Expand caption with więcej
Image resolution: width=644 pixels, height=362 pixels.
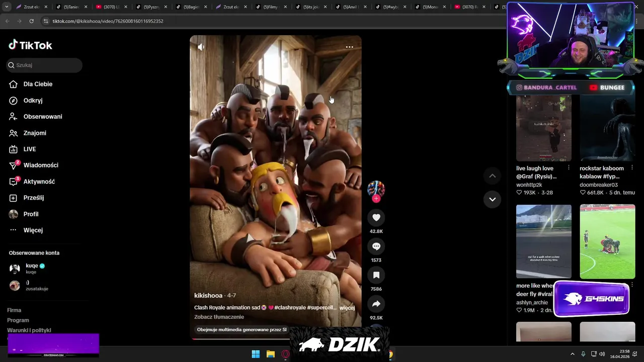(347, 308)
